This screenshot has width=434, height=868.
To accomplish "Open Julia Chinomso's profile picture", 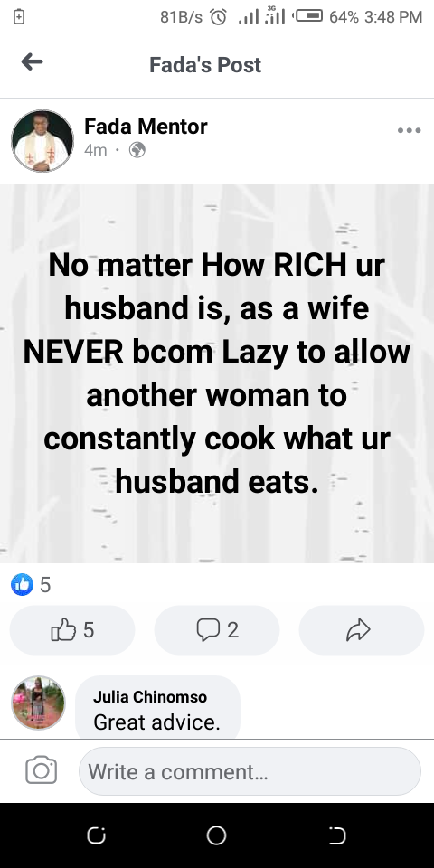I will point(38,703).
